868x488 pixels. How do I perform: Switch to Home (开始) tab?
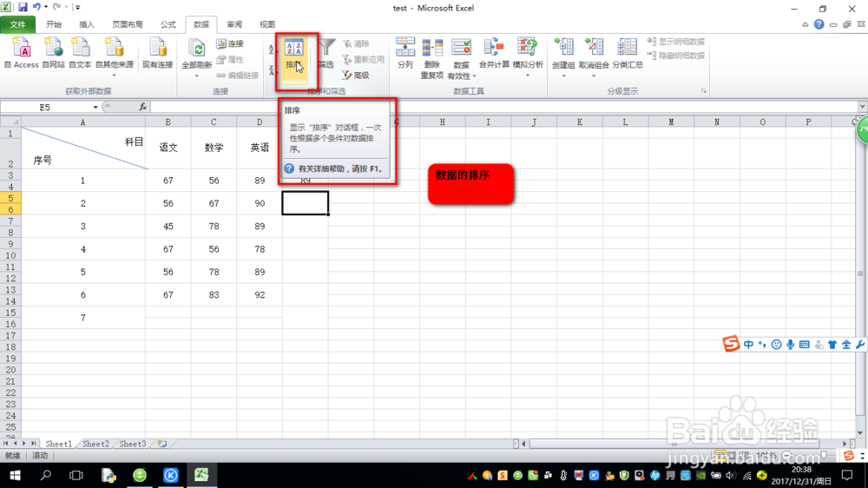[54, 24]
